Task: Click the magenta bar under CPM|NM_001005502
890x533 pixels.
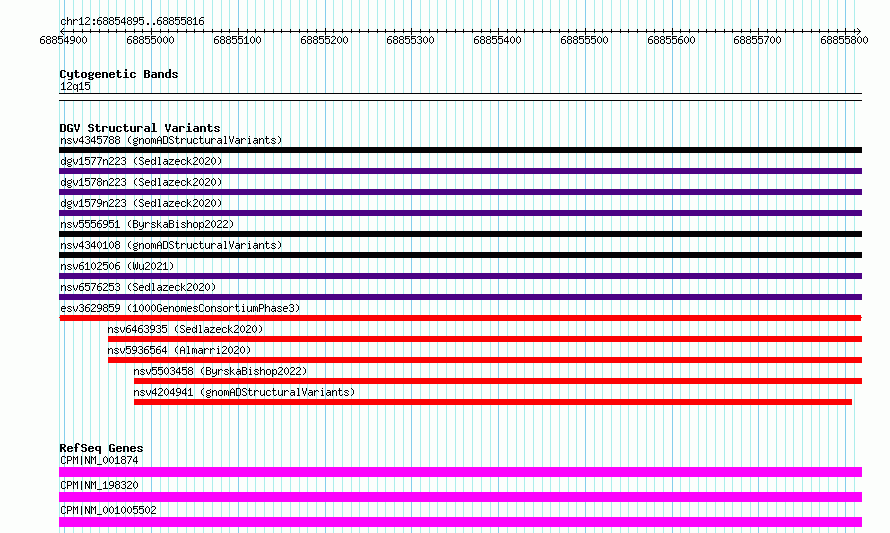Action: point(460,522)
